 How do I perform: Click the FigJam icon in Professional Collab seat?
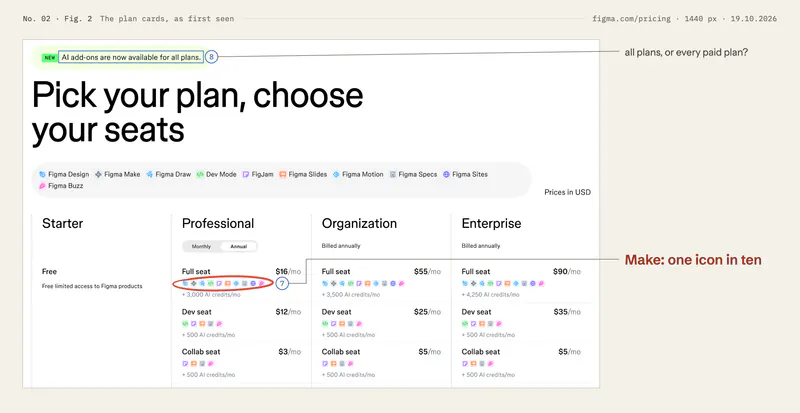(185, 363)
